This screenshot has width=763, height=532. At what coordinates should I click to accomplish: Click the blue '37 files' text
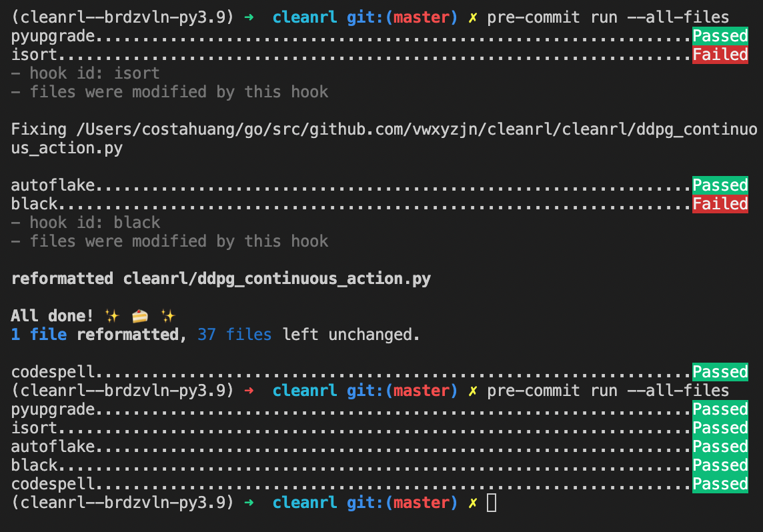click(234, 335)
